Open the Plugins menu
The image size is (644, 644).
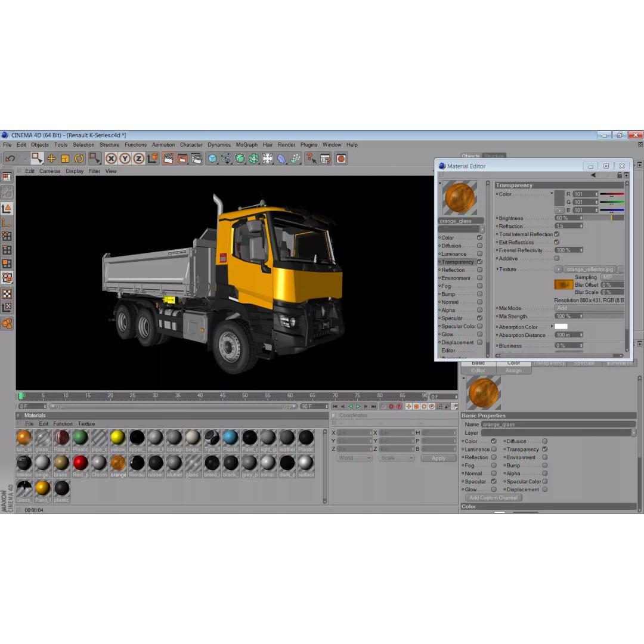coord(308,144)
